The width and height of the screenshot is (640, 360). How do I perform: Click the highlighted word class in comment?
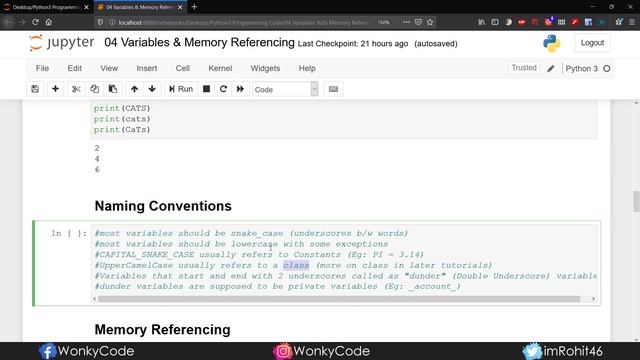click(x=296, y=265)
